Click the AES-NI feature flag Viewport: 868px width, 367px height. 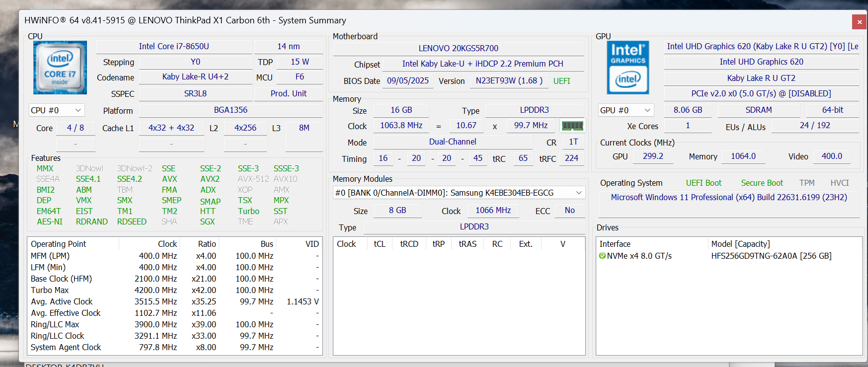click(50, 222)
